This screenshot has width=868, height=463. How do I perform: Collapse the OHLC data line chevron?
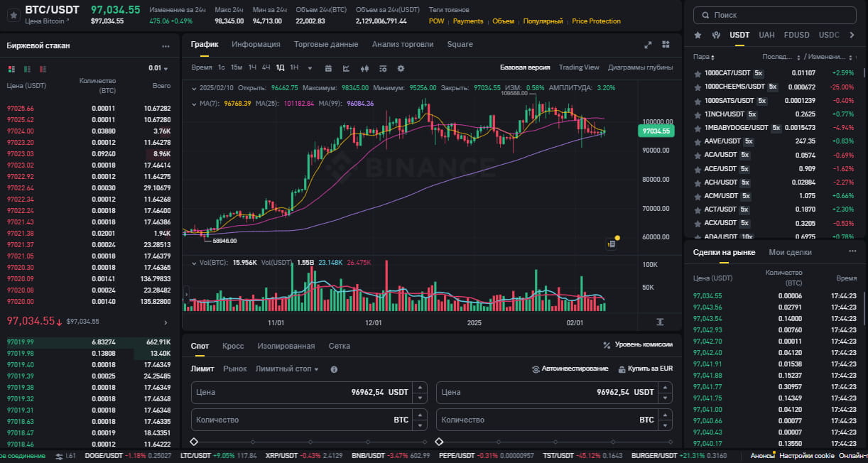coord(195,88)
